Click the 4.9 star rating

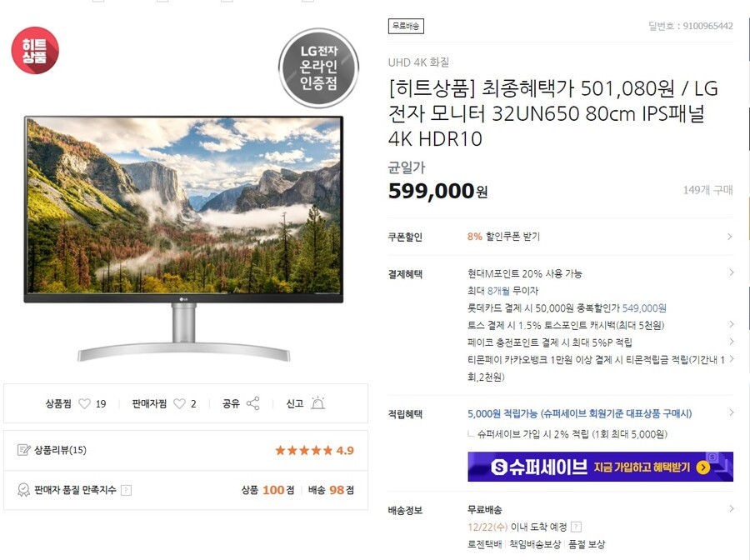pos(314,451)
